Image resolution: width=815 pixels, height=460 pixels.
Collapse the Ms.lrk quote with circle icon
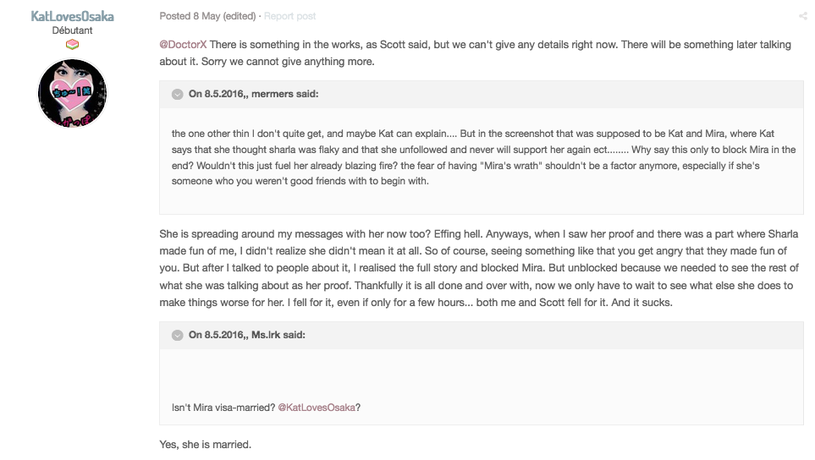pyautogui.click(x=177, y=335)
